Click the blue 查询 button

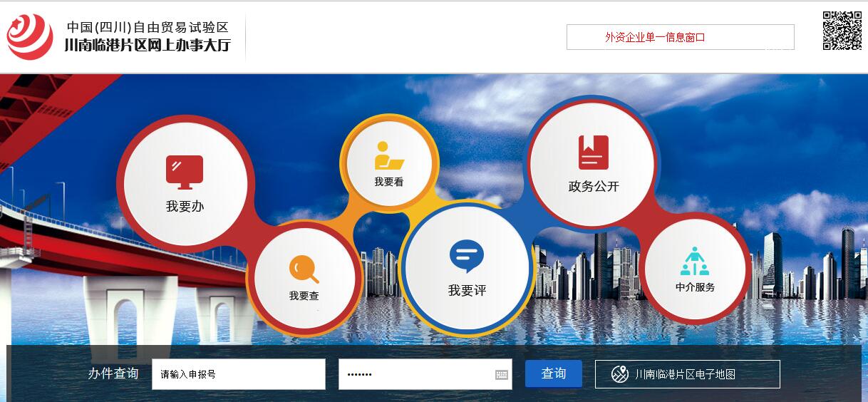point(554,373)
